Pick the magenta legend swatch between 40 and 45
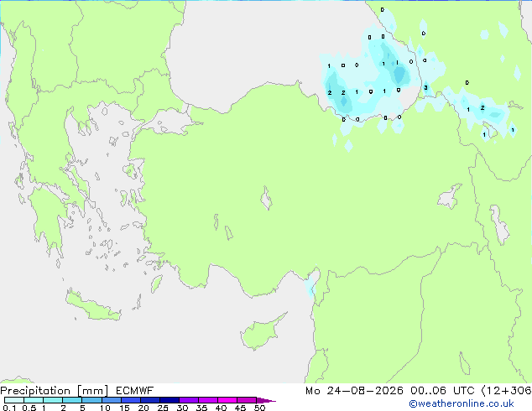 click(227, 400)
